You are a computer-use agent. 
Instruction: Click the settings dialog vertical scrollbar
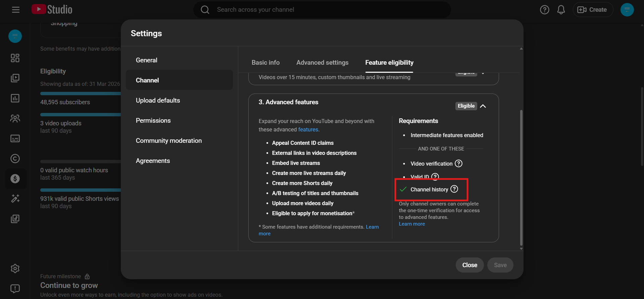521,178
